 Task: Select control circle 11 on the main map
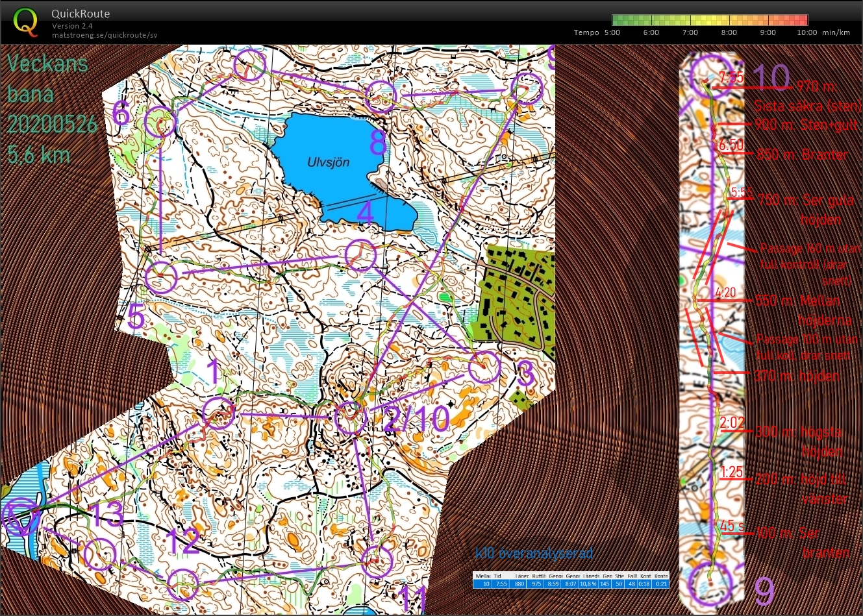click(x=377, y=561)
